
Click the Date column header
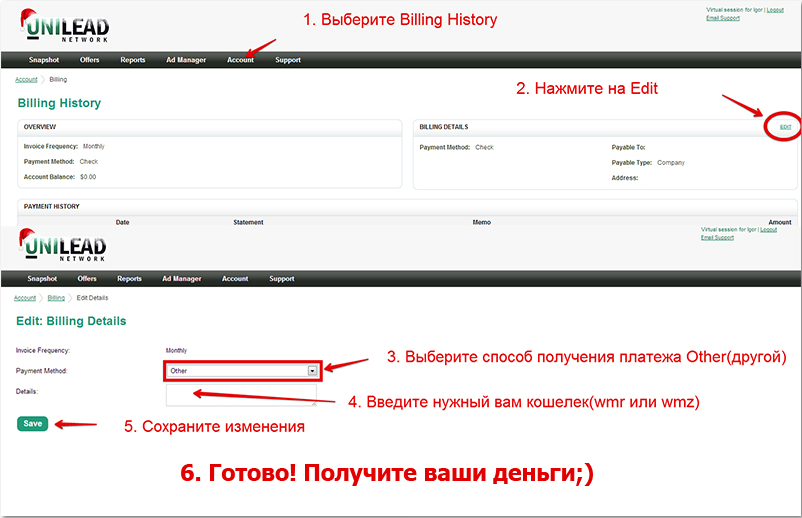122,222
